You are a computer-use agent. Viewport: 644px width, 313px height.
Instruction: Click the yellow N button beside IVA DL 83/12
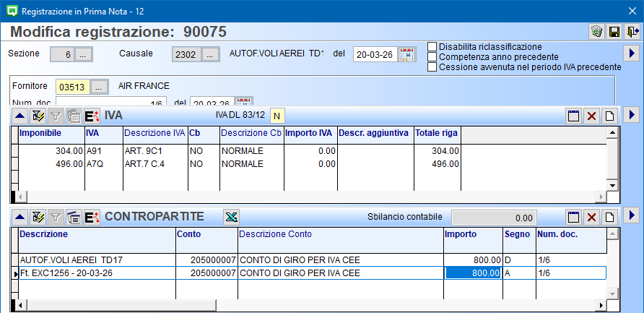pyautogui.click(x=277, y=116)
